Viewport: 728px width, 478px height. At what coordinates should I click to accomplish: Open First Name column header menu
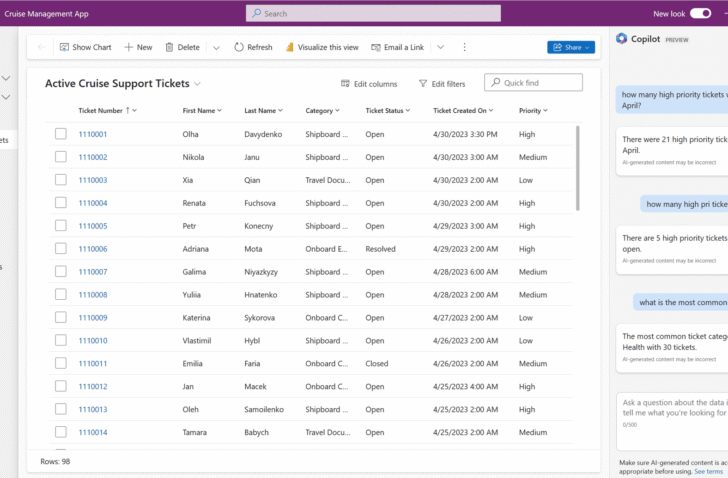click(x=202, y=110)
